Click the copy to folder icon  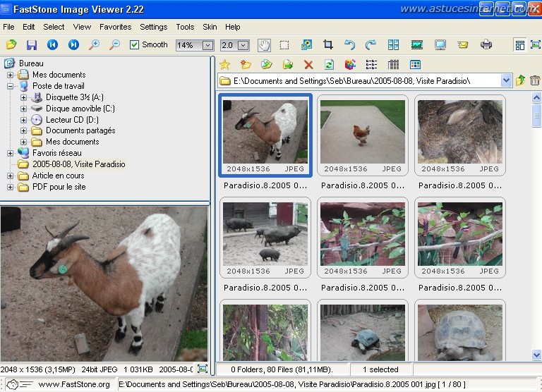[x=267, y=65]
